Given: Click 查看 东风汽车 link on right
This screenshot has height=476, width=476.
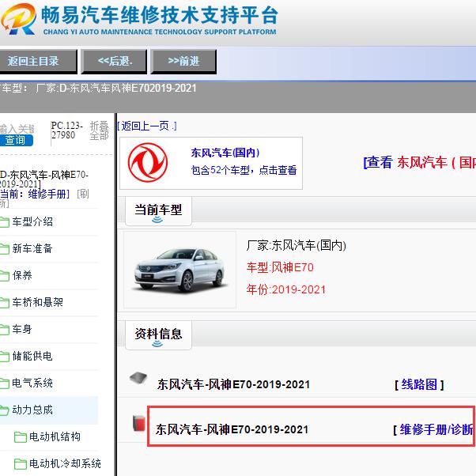Looking at the screenshot, I should 420,162.
